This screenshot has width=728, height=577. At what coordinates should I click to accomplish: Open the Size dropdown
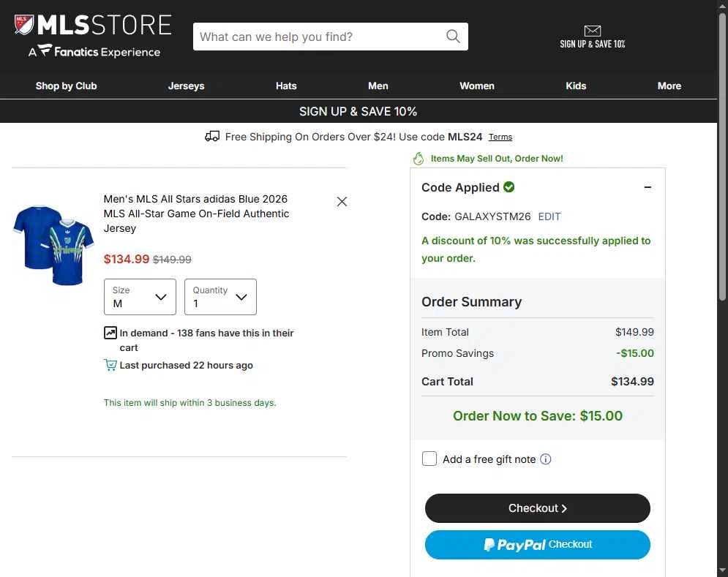click(x=140, y=297)
